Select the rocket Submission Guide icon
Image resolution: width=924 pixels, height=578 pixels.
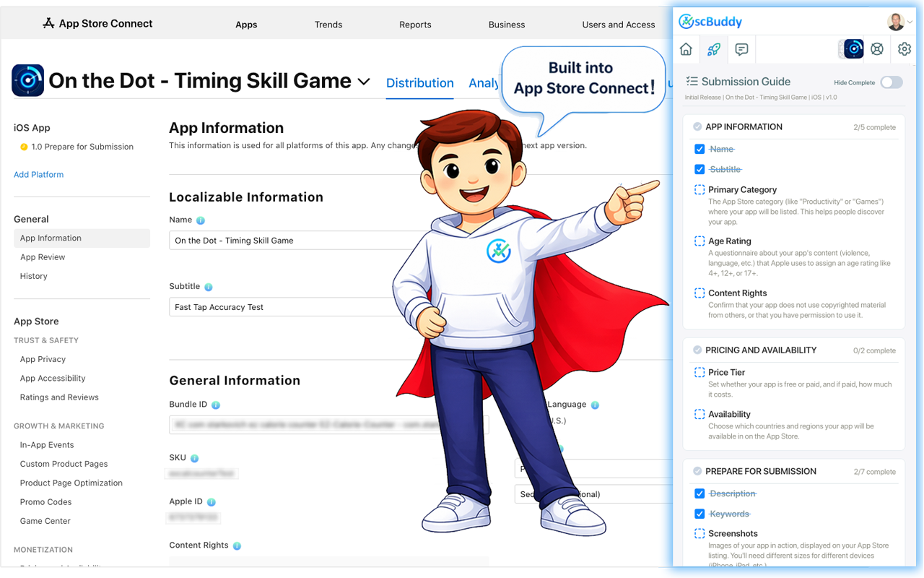(x=713, y=49)
